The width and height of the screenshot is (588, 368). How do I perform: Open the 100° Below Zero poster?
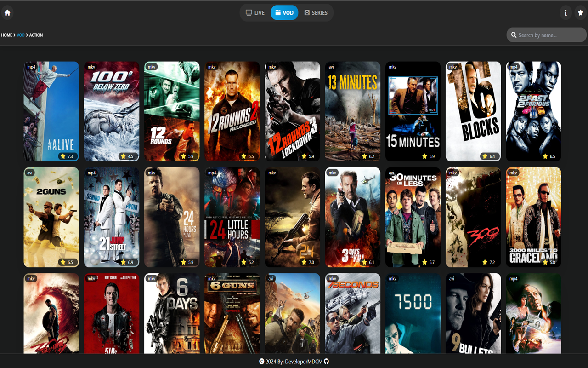[x=112, y=111]
